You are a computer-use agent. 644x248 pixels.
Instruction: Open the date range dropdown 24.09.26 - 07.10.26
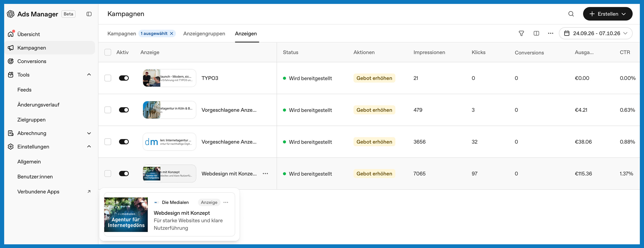pos(596,34)
